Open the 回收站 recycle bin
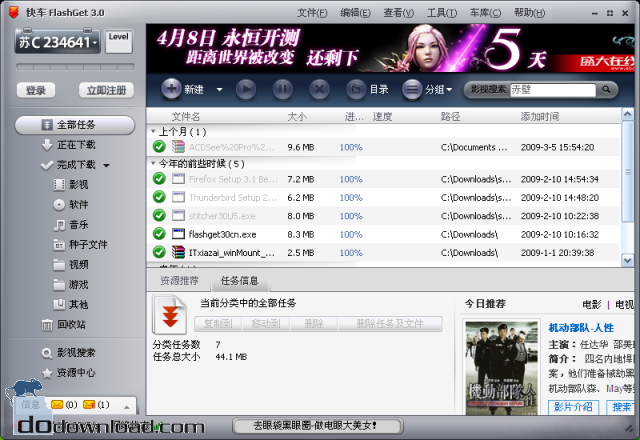Image resolution: width=640 pixels, height=440 pixels. pyautogui.click(x=64, y=324)
